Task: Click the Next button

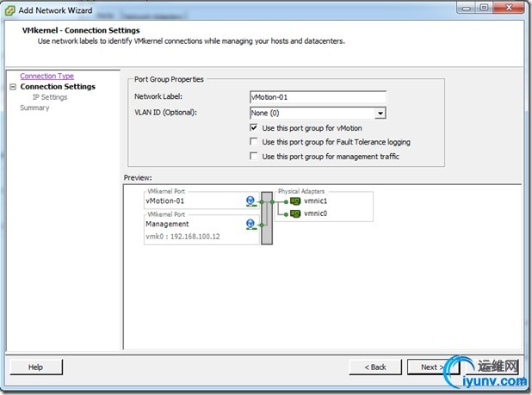Action: [x=432, y=367]
